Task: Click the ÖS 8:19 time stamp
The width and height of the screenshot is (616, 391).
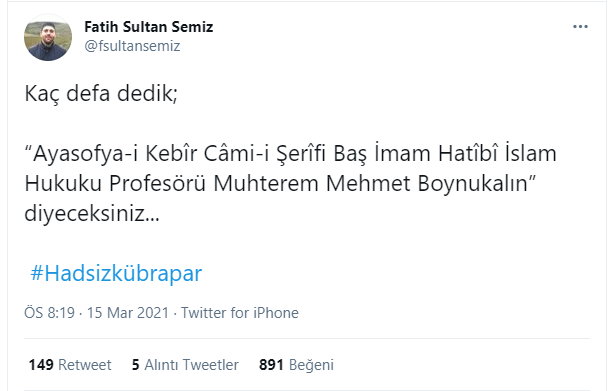Action: click(50, 313)
